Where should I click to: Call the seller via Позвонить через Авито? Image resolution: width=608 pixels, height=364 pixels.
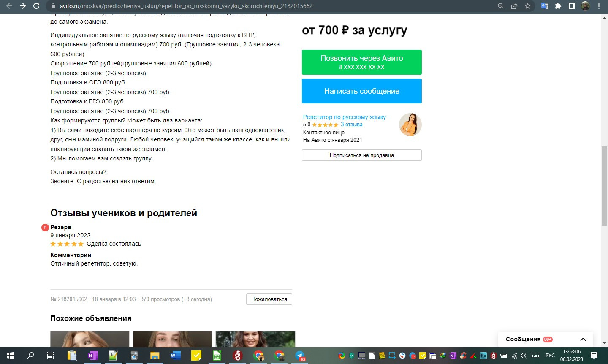tap(362, 62)
